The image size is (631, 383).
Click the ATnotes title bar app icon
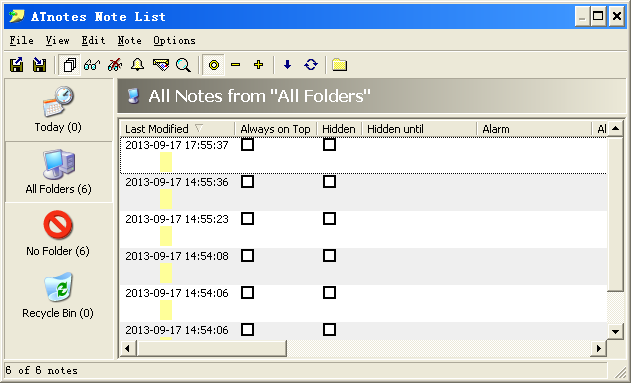point(17,16)
